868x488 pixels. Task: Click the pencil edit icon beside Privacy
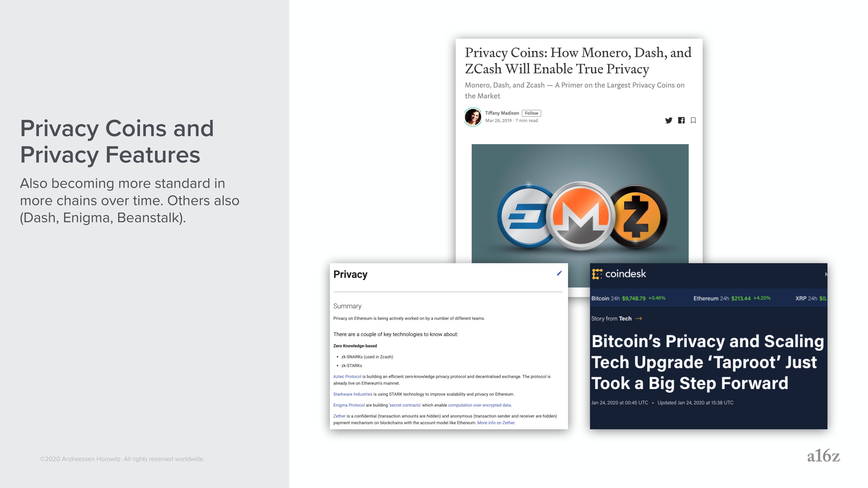(559, 273)
